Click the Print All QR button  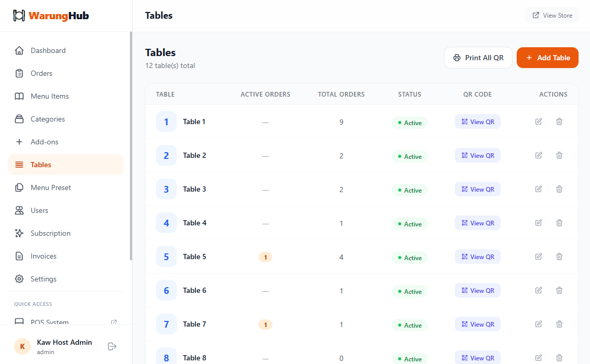click(478, 58)
